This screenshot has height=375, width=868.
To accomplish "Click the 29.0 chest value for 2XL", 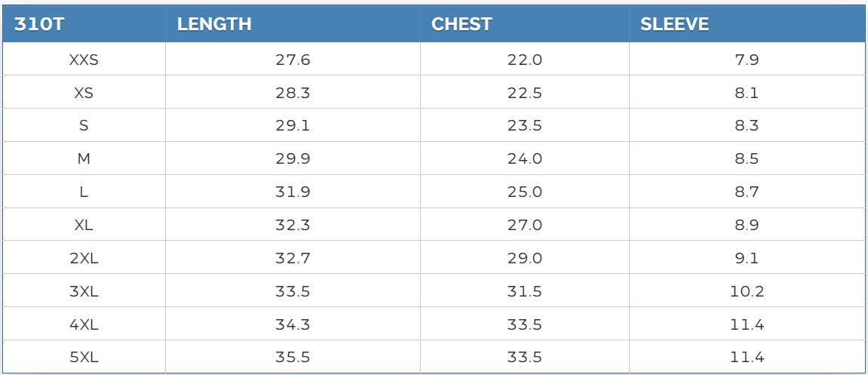I will point(525,258).
